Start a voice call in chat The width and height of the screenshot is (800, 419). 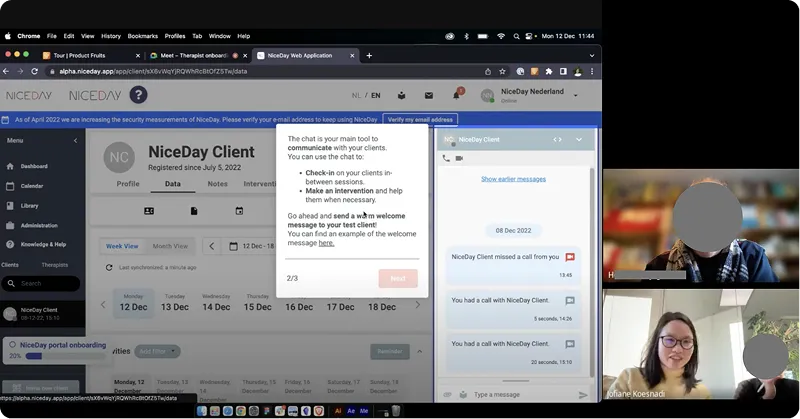pyautogui.click(x=446, y=158)
